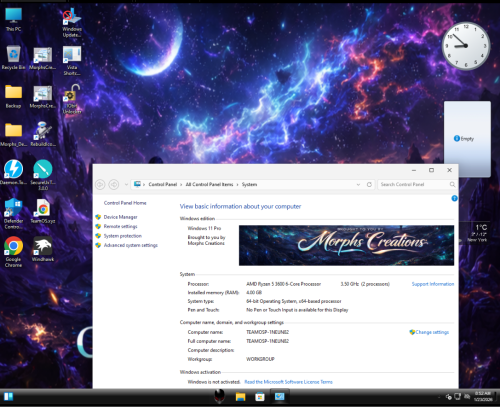Click All Control Panel Items breadcrumb
This screenshot has width=500, height=407.
[x=209, y=184]
